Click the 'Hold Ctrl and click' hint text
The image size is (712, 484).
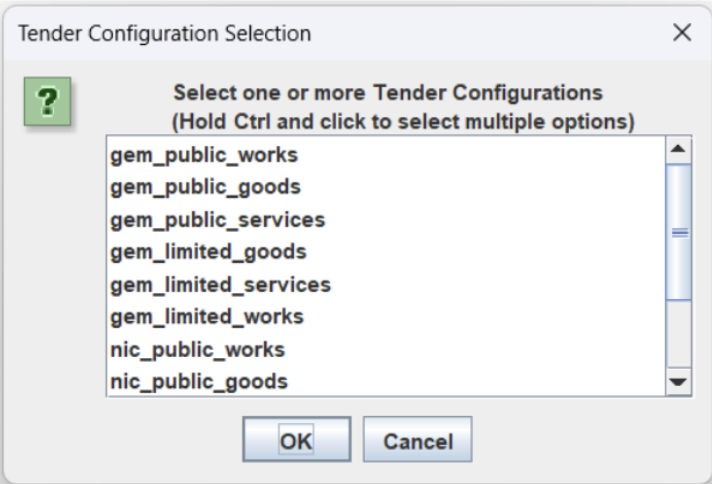(388, 122)
